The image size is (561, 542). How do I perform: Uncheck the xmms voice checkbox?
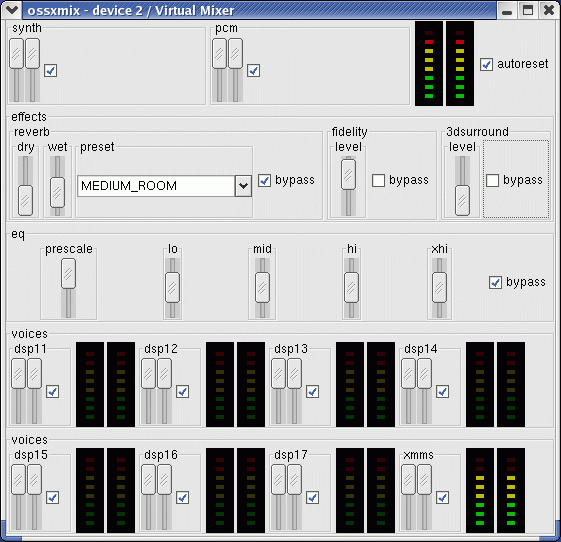(443, 497)
